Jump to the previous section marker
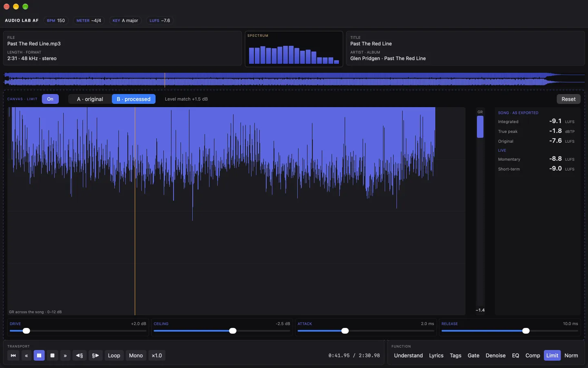 (80, 355)
